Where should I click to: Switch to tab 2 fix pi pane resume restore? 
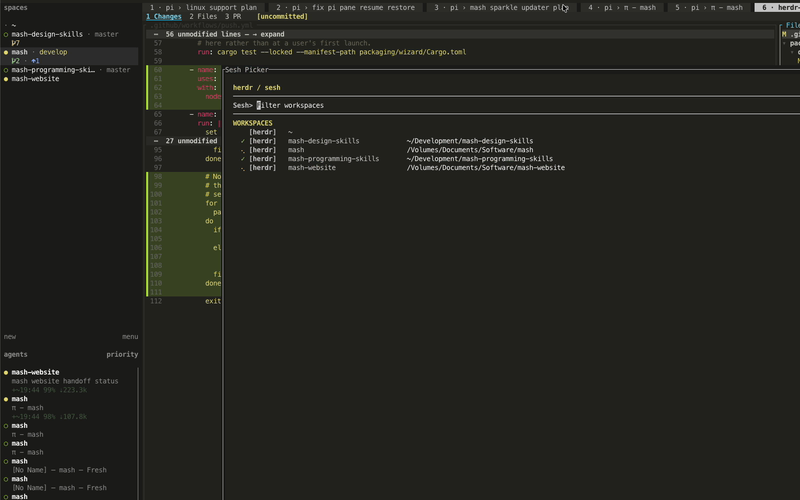[x=345, y=7]
